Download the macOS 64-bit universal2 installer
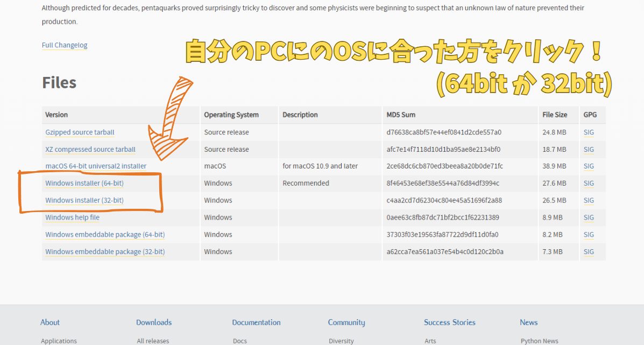 tap(95, 166)
